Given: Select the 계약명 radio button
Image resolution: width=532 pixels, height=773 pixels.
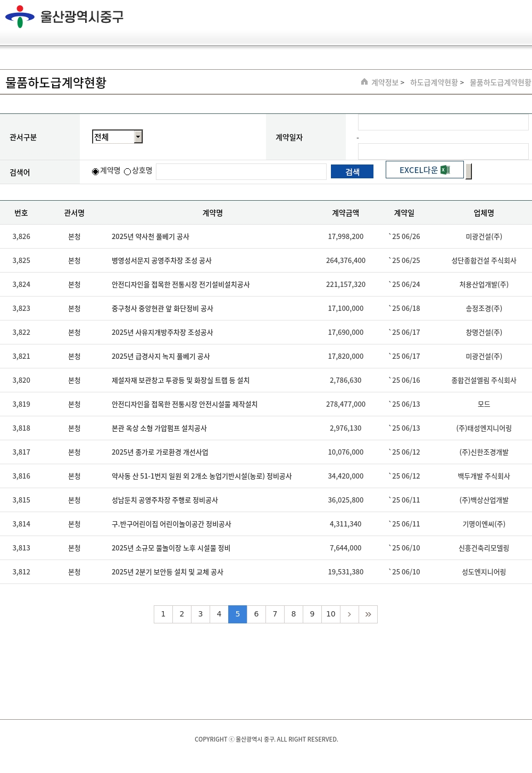Looking at the screenshot, I should 95,171.
